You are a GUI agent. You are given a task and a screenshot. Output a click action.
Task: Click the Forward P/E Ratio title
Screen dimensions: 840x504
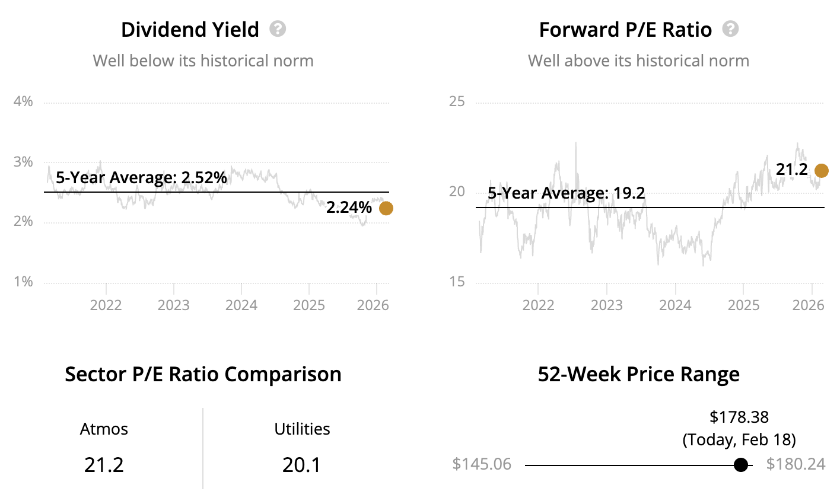(x=625, y=30)
